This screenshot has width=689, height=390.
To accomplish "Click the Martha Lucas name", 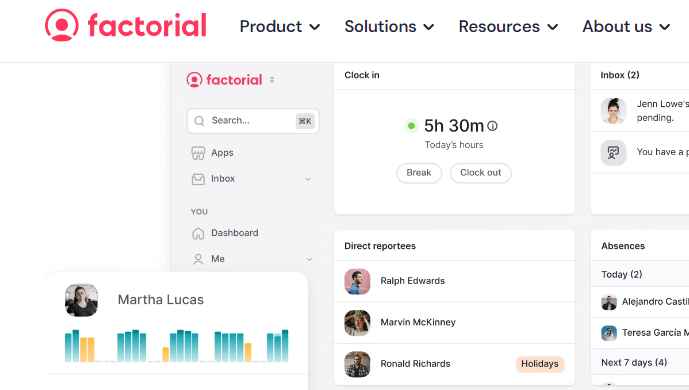I will click(161, 300).
